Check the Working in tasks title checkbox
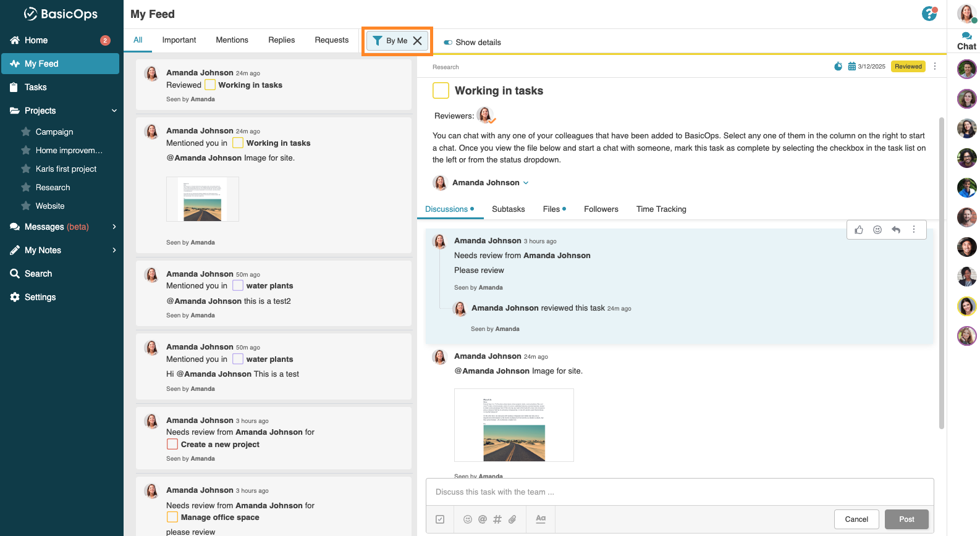Viewport: 980px width, 536px height. 441,91
